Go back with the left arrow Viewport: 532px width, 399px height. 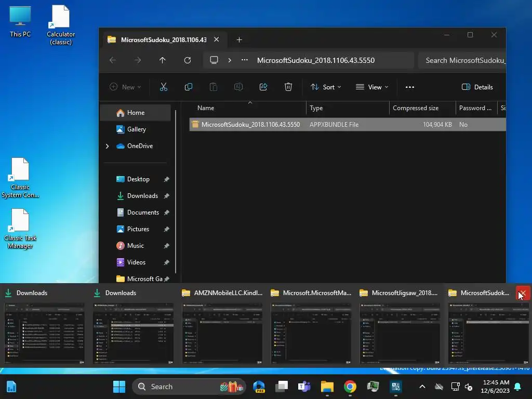(x=113, y=60)
